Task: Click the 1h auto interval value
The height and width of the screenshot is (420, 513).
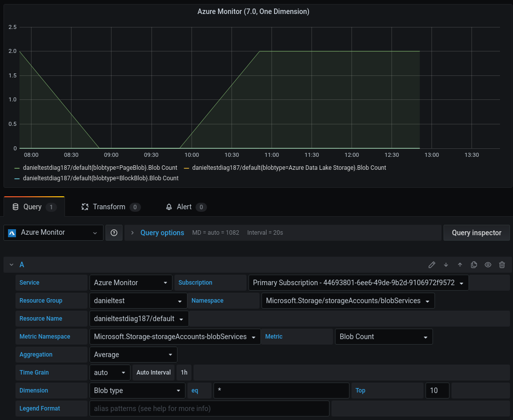Action: click(x=184, y=373)
